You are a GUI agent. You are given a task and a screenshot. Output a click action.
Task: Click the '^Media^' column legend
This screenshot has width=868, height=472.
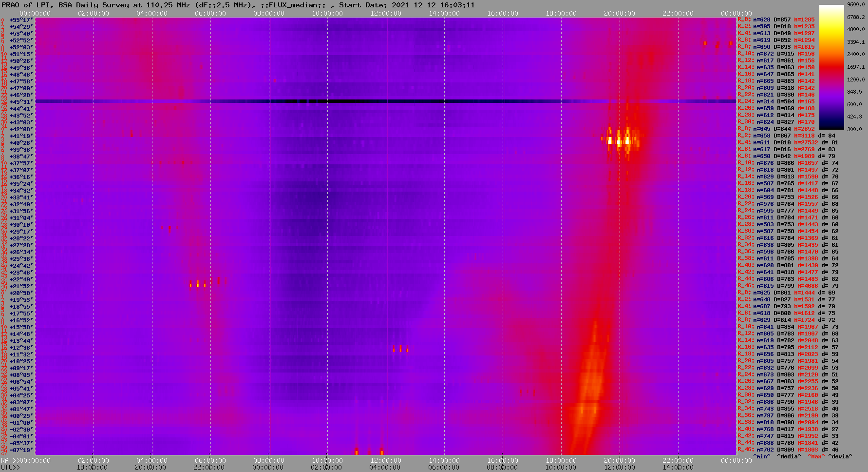[789, 456]
